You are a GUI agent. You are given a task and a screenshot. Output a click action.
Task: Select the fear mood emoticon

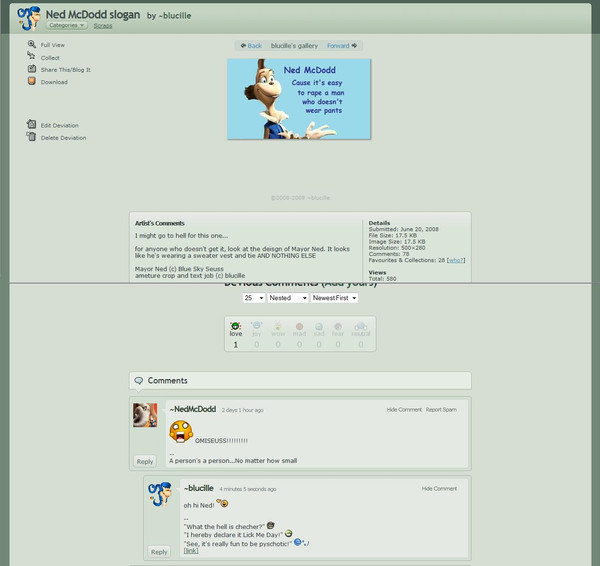pyautogui.click(x=338, y=326)
